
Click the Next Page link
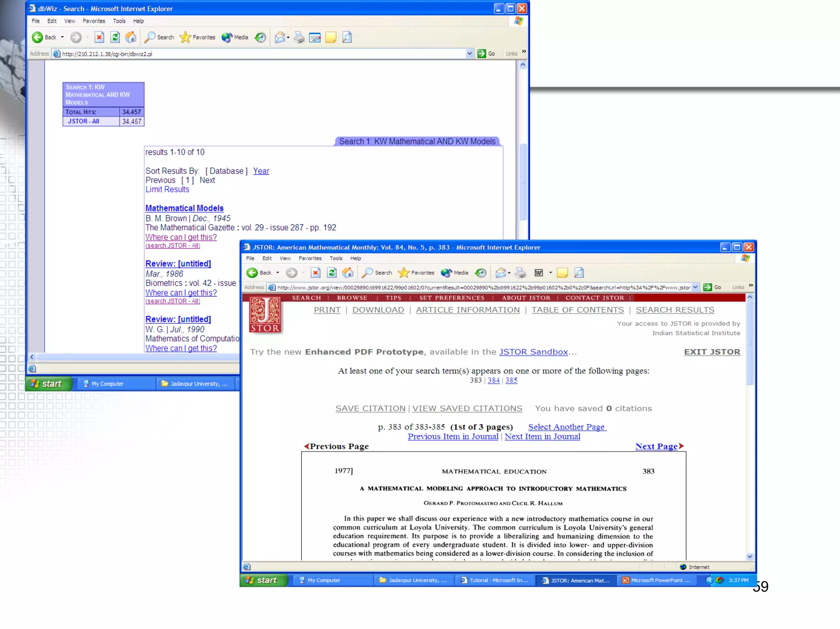pyautogui.click(x=656, y=446)
